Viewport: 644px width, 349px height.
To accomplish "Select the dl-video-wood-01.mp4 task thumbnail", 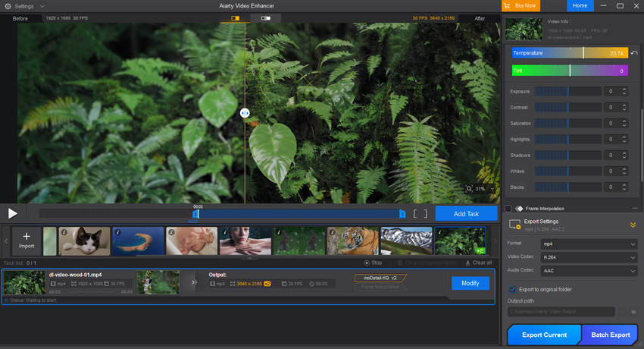I will tap(25, 282).
